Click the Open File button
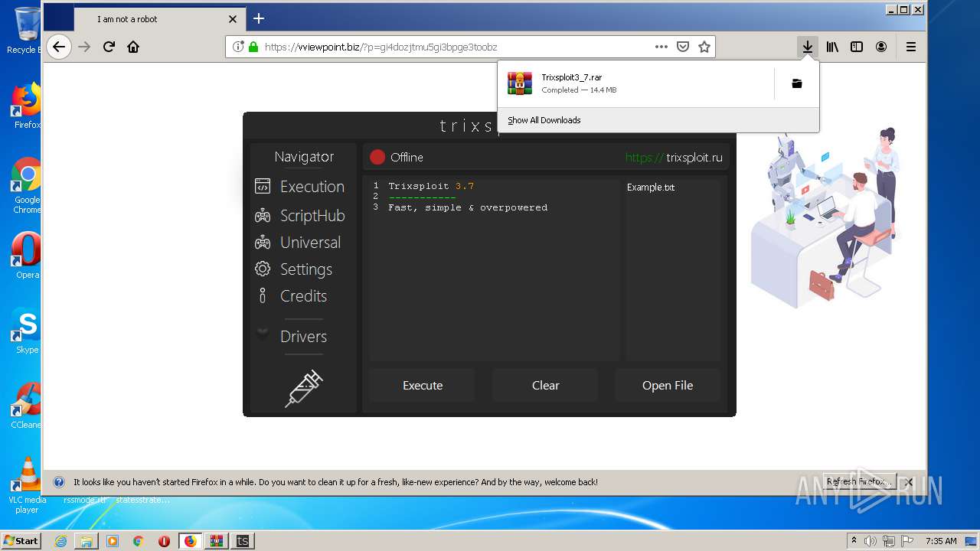Screen dimensions: 980x551 (668, 385)
